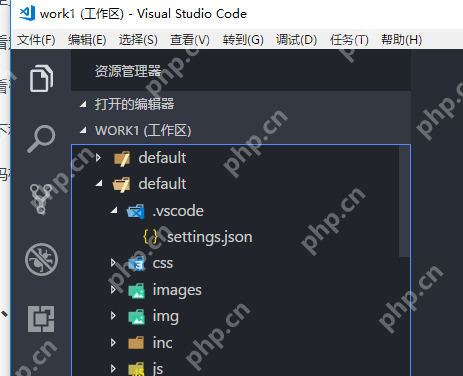The image size is (463, 376).
Task: Select the css folder label
Action: point(163,264)
